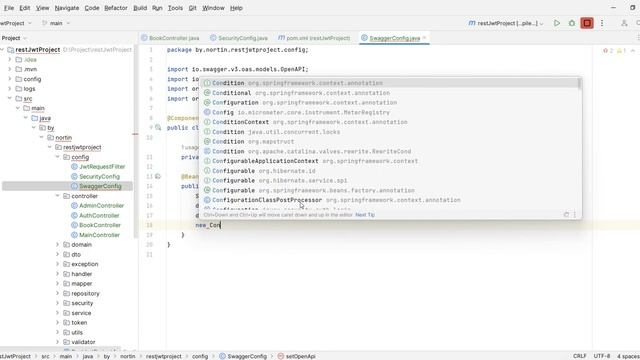This screenshot has width=640, height=360.
Task: Expand the domain package
Action: (58, 244)
